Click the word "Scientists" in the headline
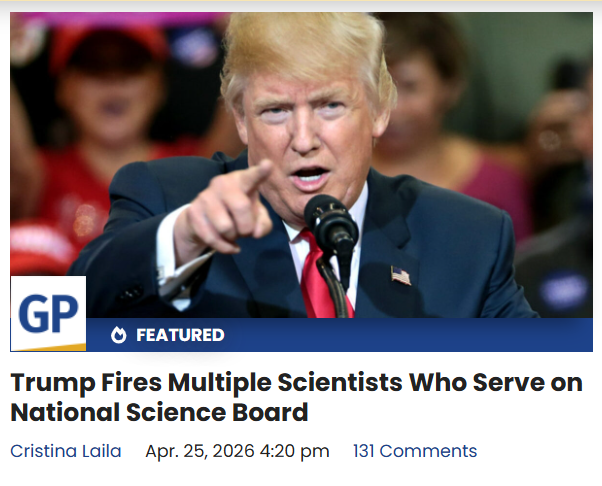The width and height of the screenshot is (602, 486). [x=328, y=382]
